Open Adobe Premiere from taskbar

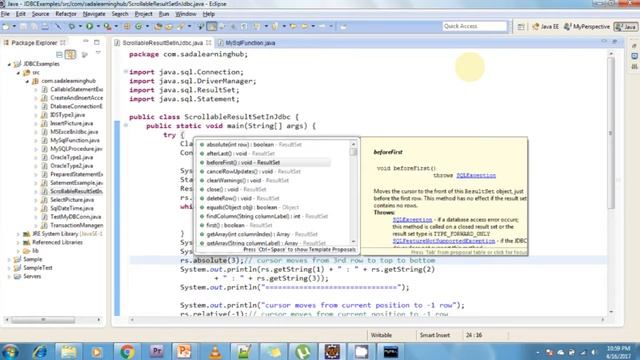156,351
